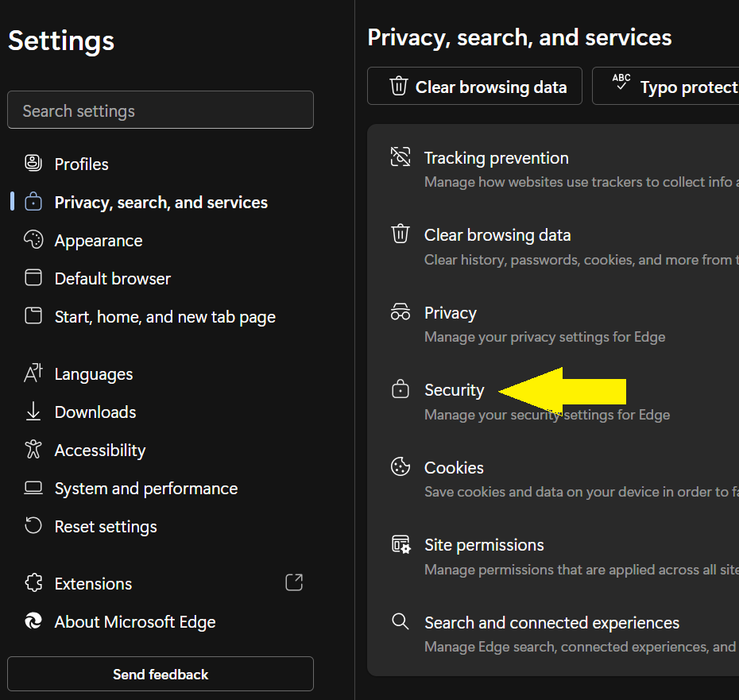Click the Microsoft Edge logo icon
This screenshot has width=739, height=700.
tap(33, 621)
